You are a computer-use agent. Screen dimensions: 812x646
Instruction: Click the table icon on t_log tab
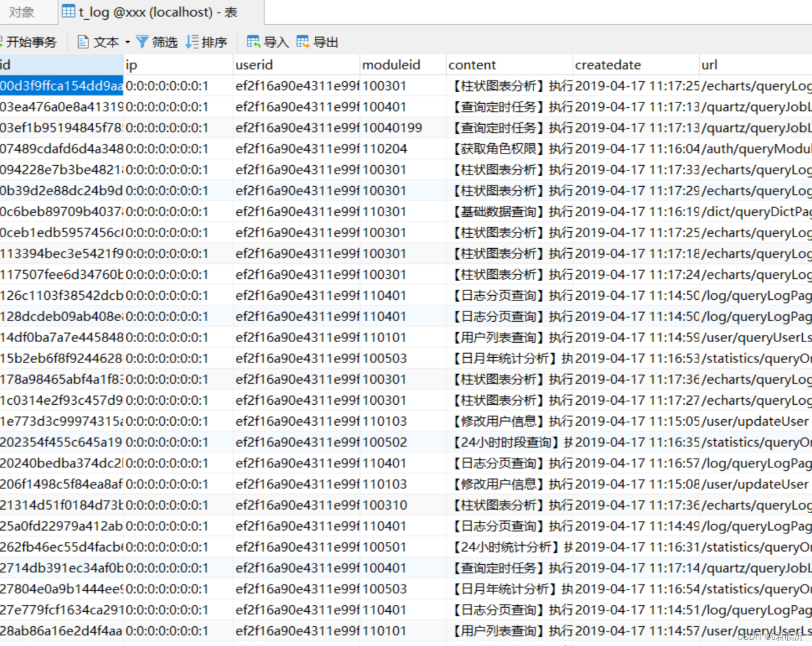tap(68, 12)
